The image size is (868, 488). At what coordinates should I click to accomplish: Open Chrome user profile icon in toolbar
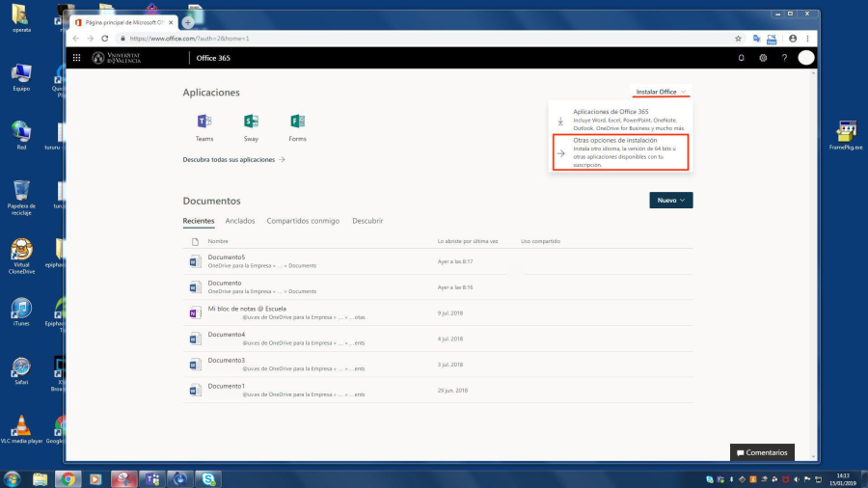793,39
